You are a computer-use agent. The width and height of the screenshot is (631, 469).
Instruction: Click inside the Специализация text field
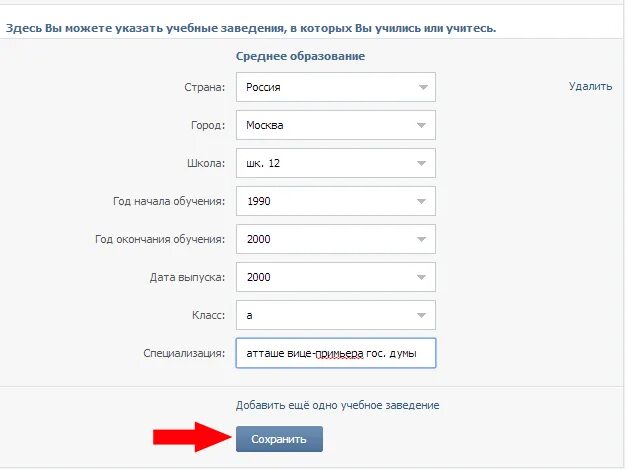[x=335, y=353]
